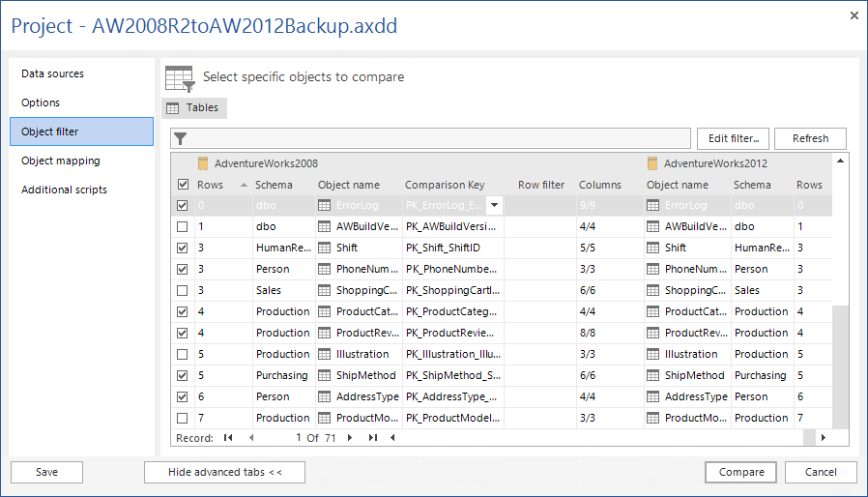Go to first record in navigator

click(x=228, y=438)
